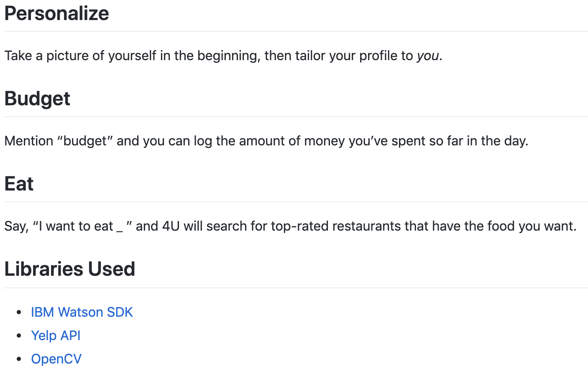Screen dimensions: 588x371
Task: Click the Personalize section heading
Action: tap(56, 13)
